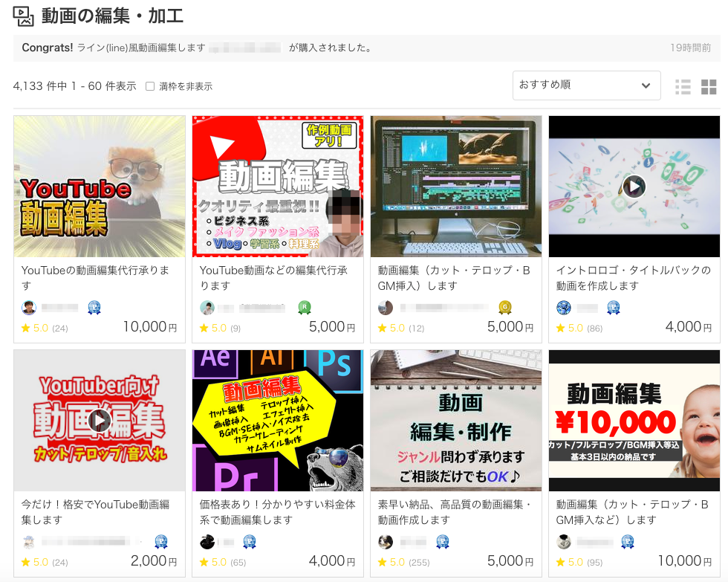Click the "2,000円" price
Image resolution: width=728 pixels, height=582 pixels.
154,561
